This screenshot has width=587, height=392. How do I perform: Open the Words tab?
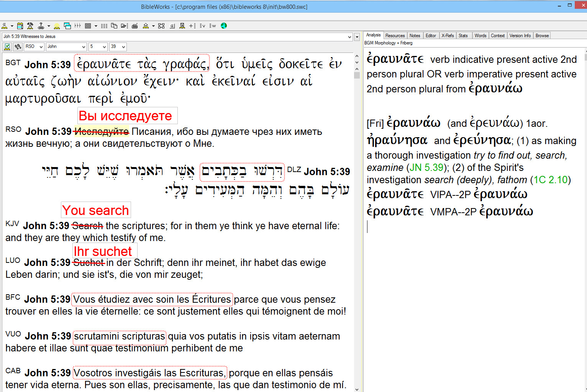point(480,36)
